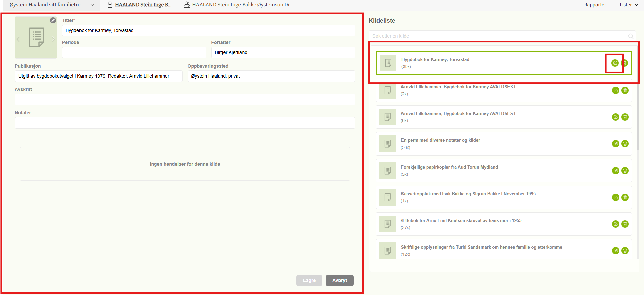The width and height of the screenshot is (644, 295).
Task: Open the Rapporter menu
Action: click(x=595, y=5)
